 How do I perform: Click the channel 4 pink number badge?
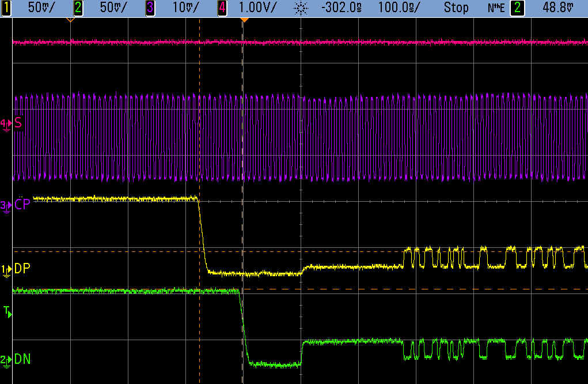click(222, 8)
